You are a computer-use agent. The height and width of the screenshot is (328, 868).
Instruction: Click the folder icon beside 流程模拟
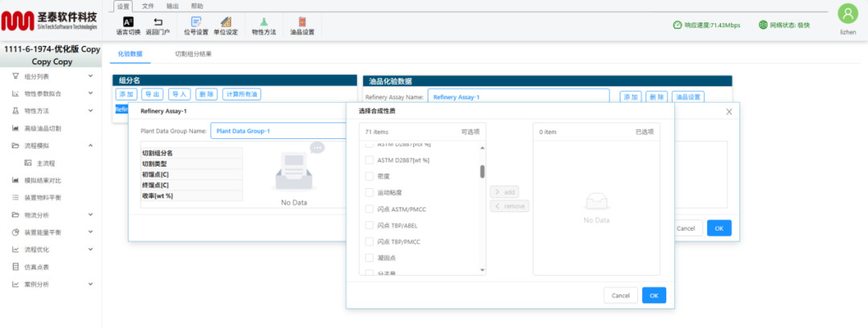15,146
